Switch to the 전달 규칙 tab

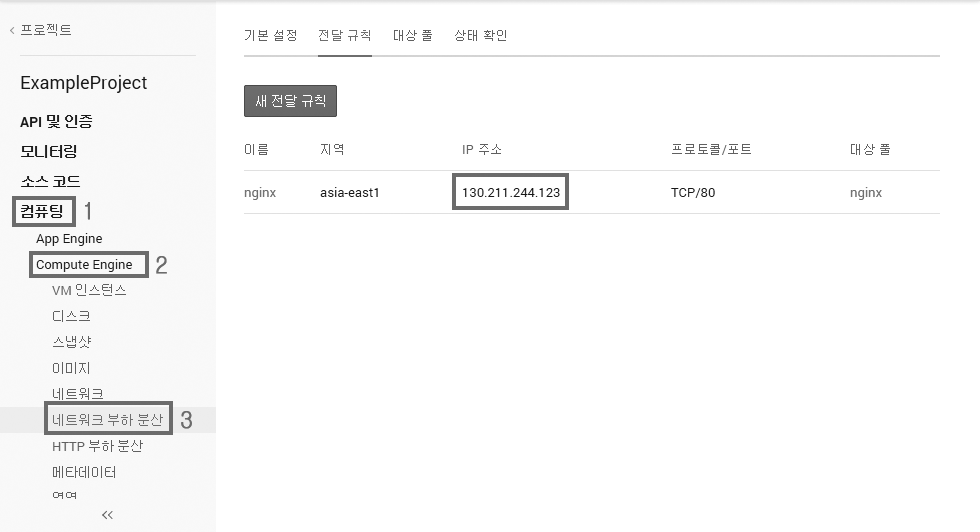click(344, 36)
